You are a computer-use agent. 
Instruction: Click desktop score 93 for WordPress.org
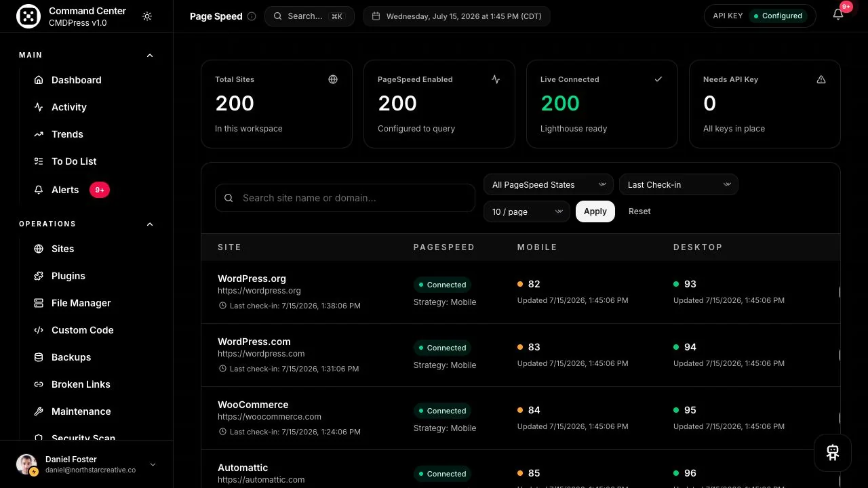(x=690, y=284)
